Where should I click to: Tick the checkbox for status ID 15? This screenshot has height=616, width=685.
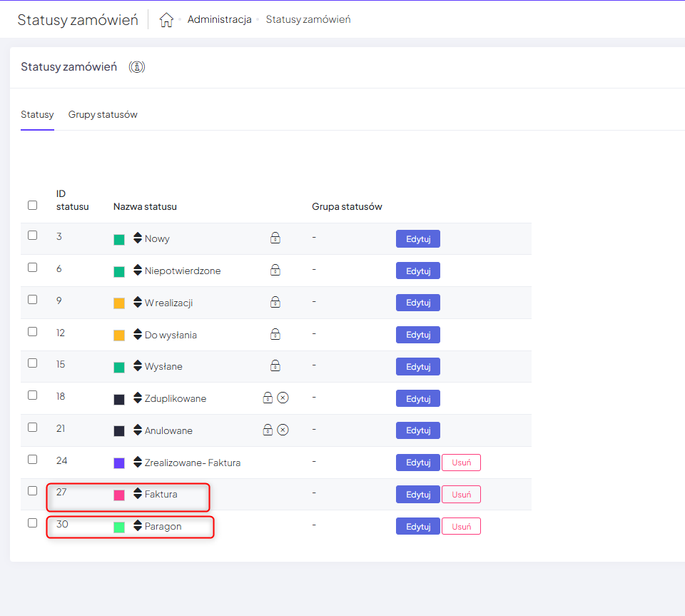click(x=32, y=363)
